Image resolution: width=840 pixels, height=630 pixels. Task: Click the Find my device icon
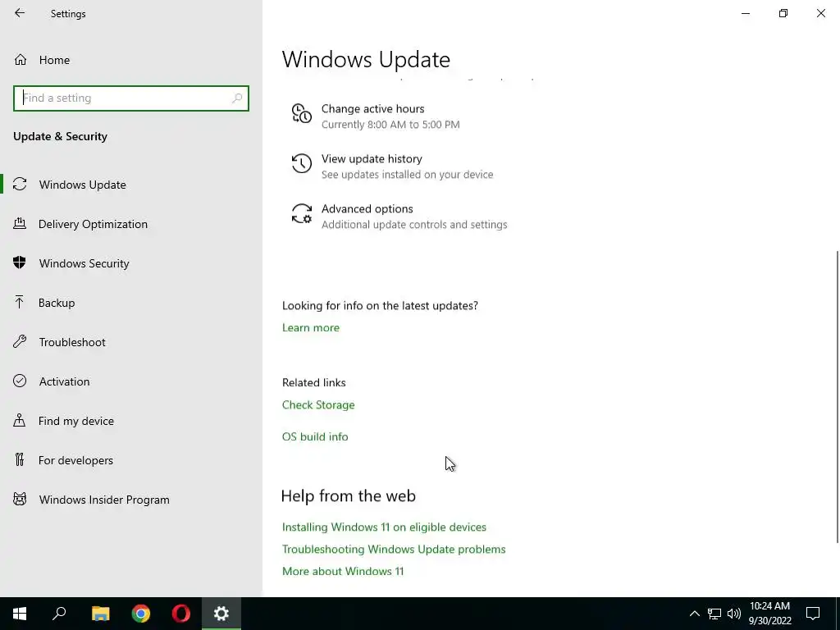(20, 420)
